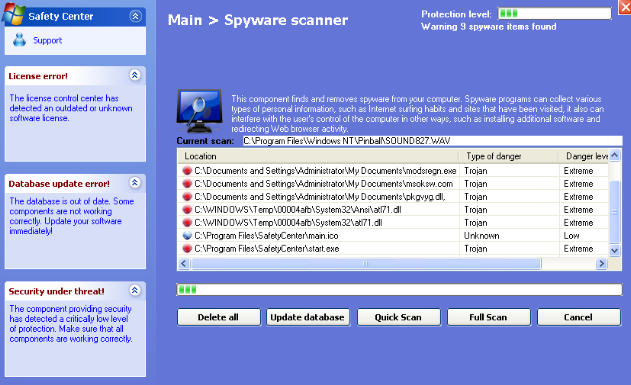Click the list's scroll up arrow
Viewport: 631px width, 385px height.
click(615, 155)
